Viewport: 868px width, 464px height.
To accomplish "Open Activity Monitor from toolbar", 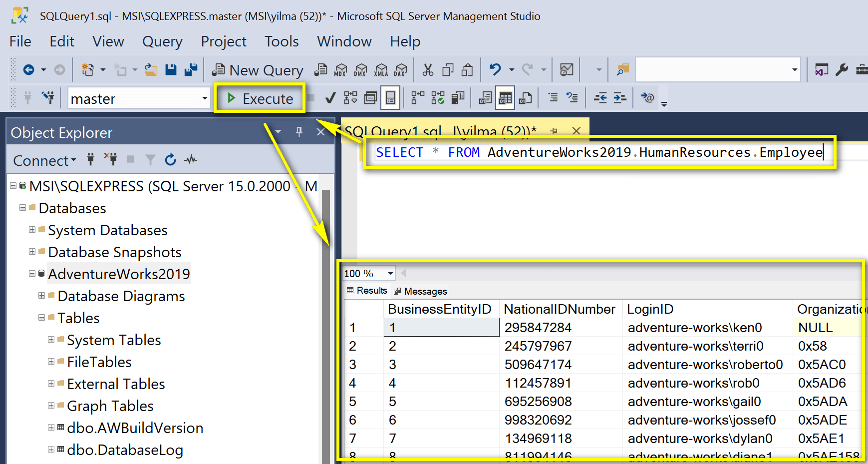I will (567, 69).
